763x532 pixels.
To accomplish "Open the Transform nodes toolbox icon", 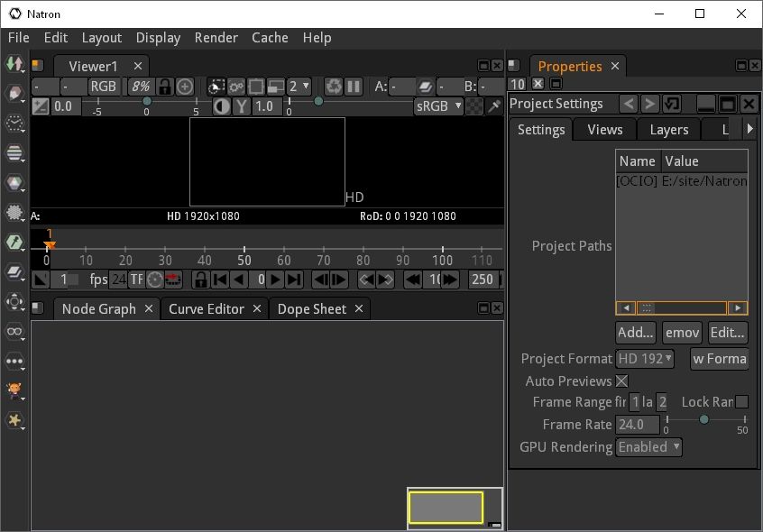I will (x=14, y=301).
